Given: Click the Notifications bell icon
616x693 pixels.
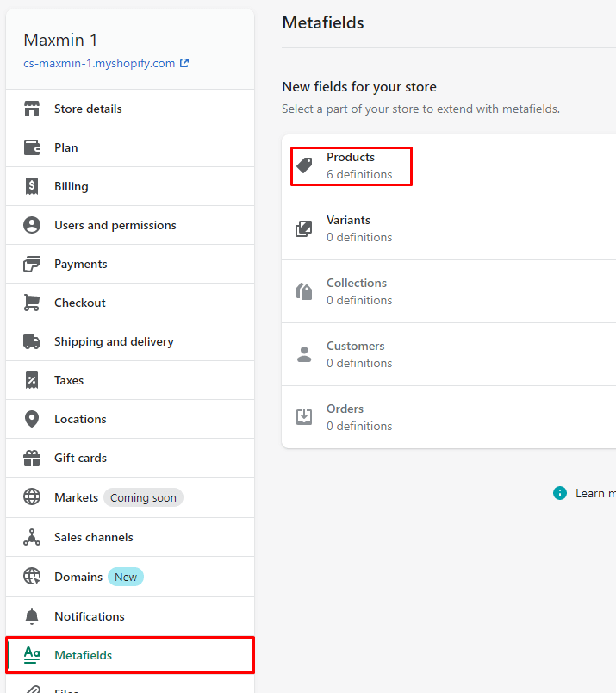Looking at the screenshot, I should [x=32, y=616].
